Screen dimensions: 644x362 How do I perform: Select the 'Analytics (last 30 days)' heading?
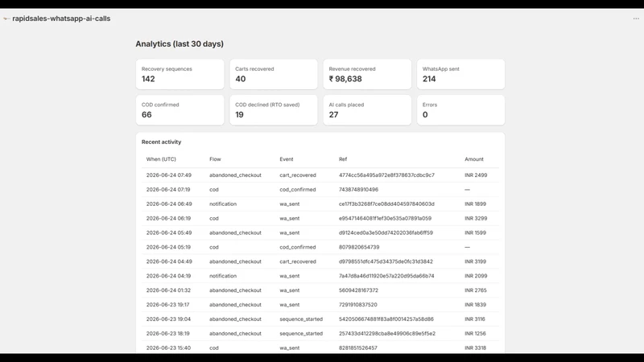[180, 44]
